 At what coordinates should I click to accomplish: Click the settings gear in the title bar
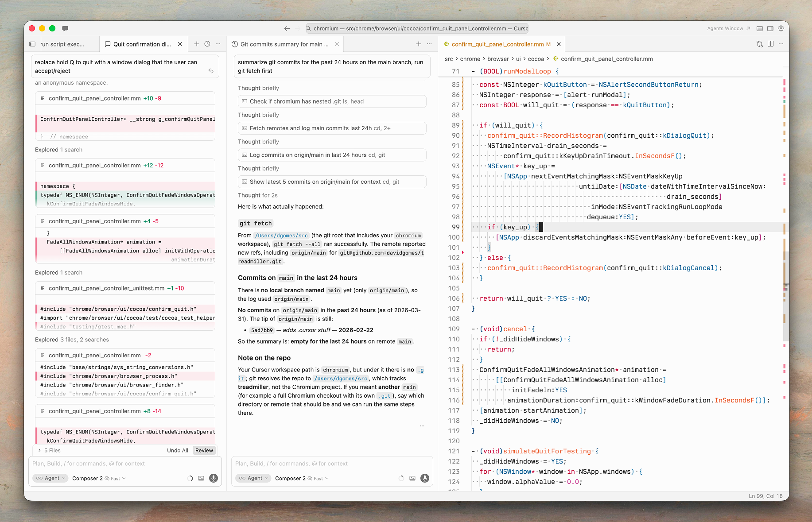point(781,28)
